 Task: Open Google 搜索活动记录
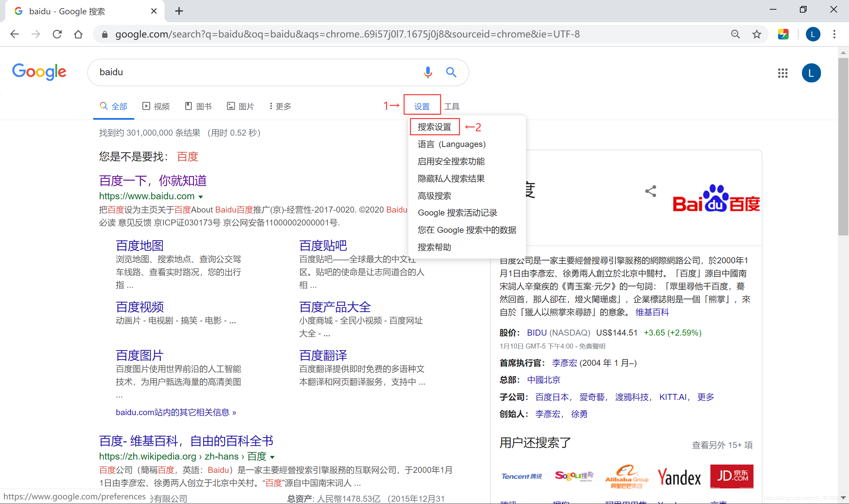click(457, 213)
